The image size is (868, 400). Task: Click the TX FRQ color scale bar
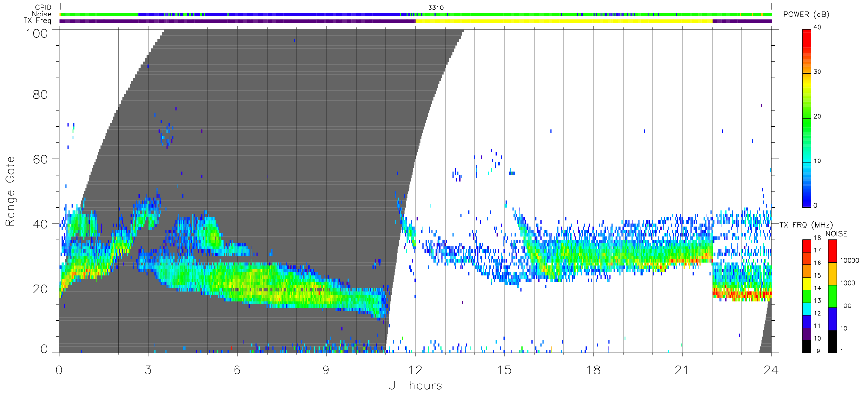click(x=807, y=296)
